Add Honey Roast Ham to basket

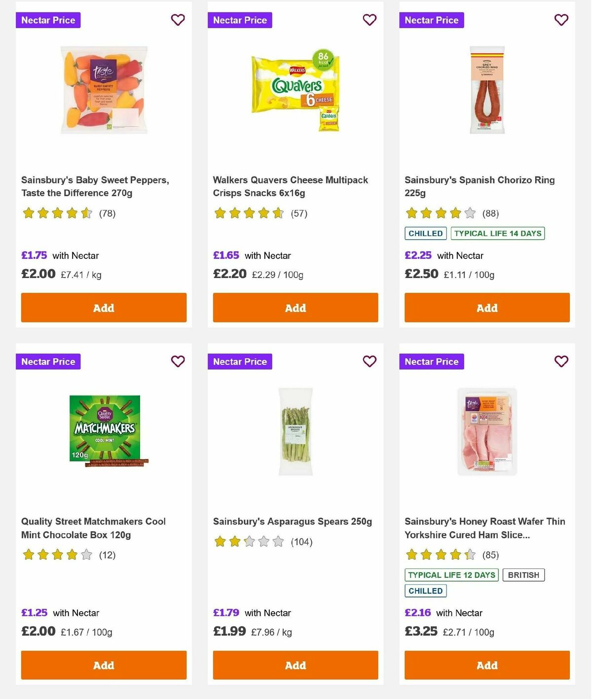(x=487, y=665)
